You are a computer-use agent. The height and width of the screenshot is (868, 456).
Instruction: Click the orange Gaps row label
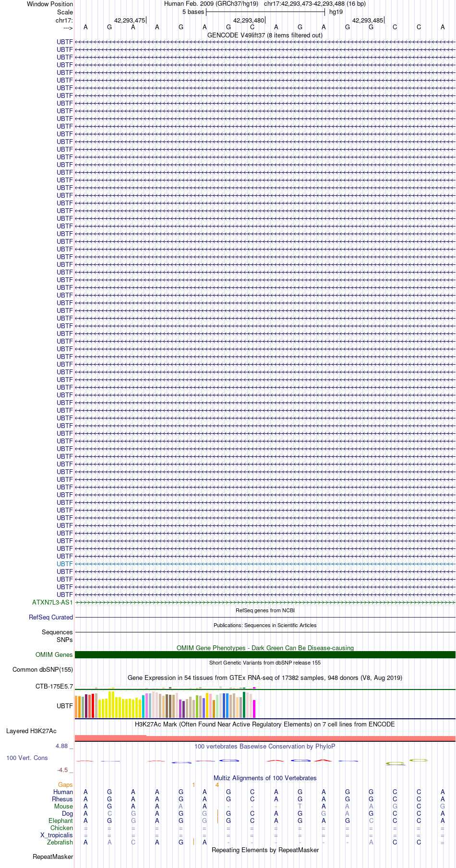[x=65, y=785]
